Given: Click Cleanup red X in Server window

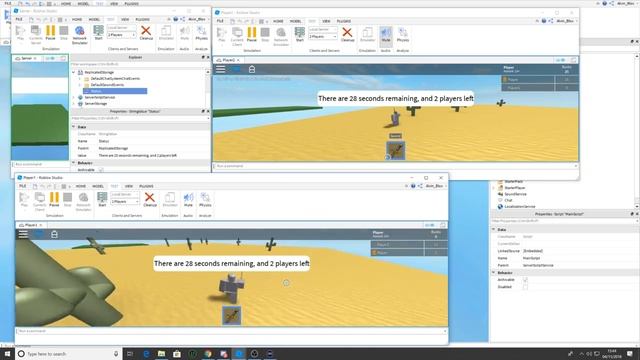Looking at the screenshot, I should (146, 32).
